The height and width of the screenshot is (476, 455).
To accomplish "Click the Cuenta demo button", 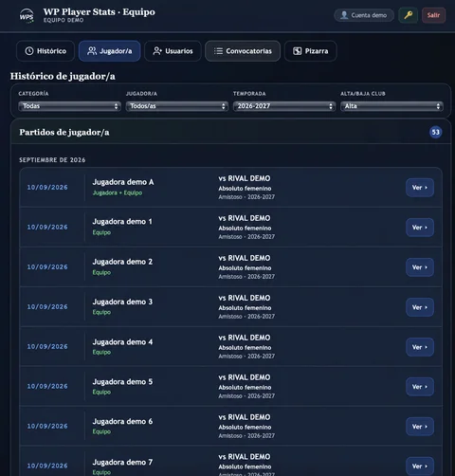I will pos(364,15).
